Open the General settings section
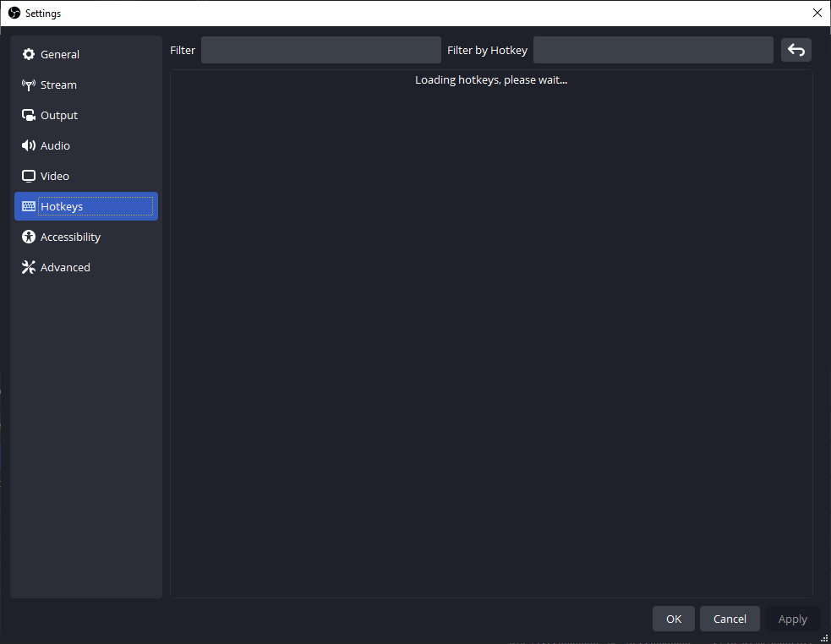 point(86,54)
